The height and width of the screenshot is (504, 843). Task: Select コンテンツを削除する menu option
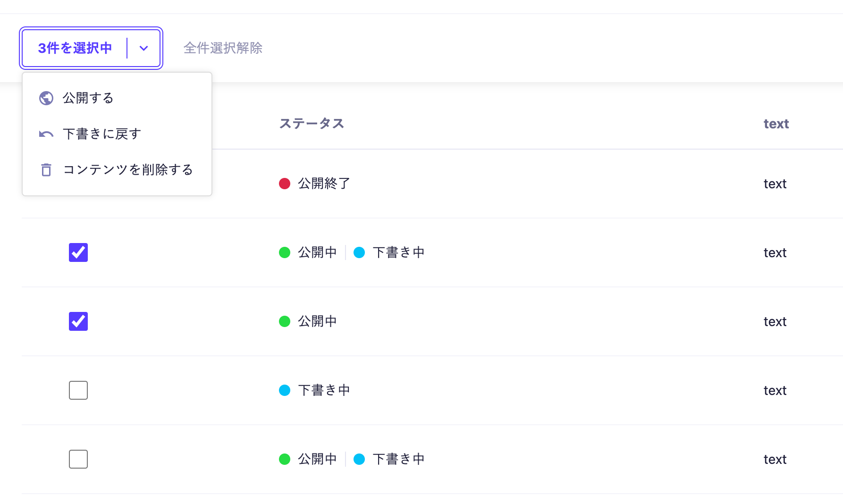point(128,170)
